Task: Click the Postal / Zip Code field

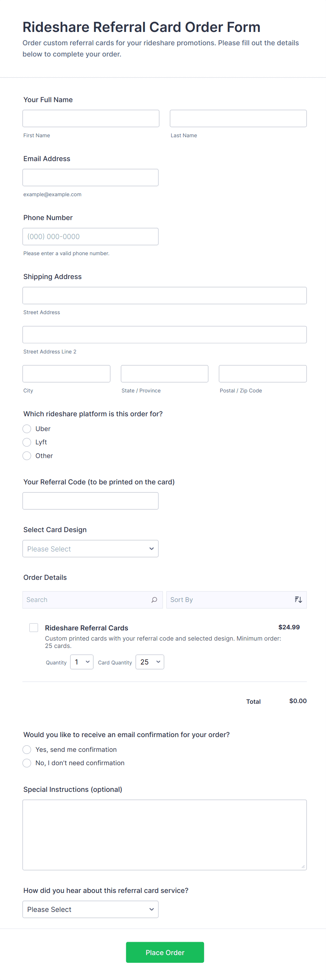Action: point(263,373)
